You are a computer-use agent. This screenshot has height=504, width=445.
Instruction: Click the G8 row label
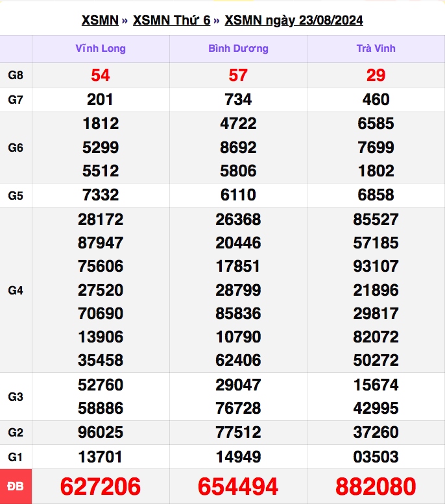16,75
